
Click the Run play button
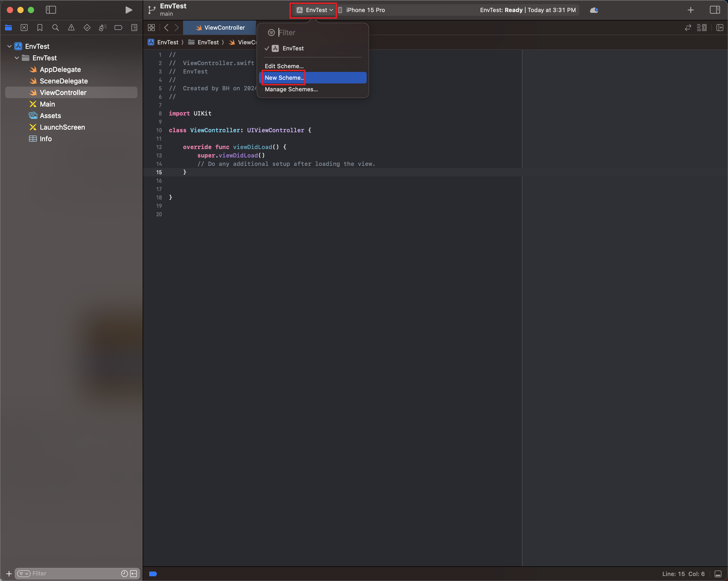point(128,10)
